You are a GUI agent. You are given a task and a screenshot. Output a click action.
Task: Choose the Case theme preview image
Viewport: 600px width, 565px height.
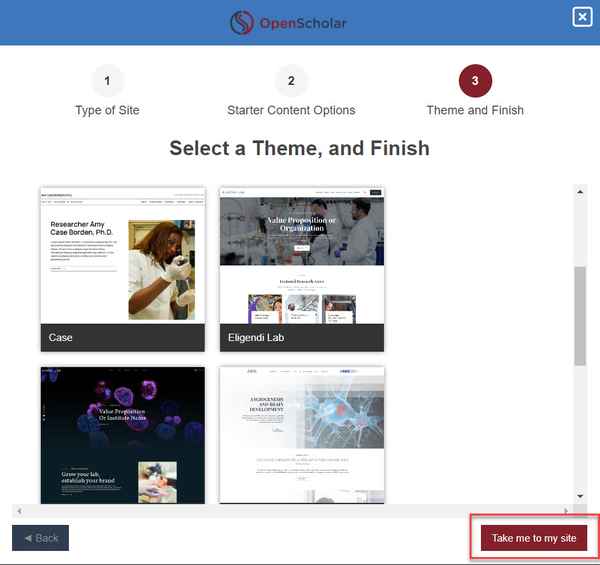pos(122,255)
